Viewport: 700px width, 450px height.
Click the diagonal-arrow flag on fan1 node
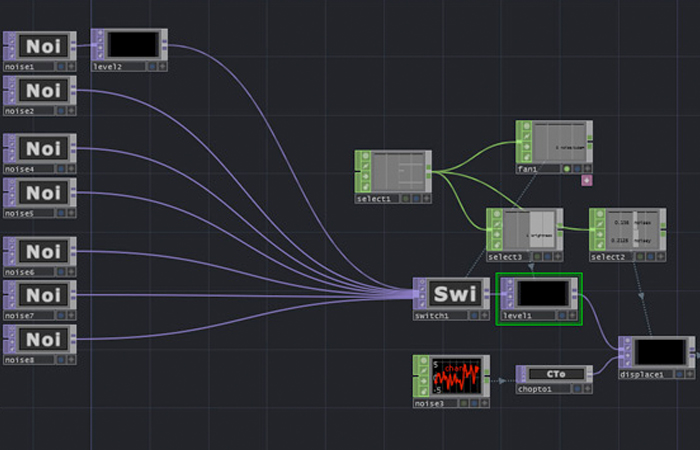pyautogui.click(x=526, y=137)
